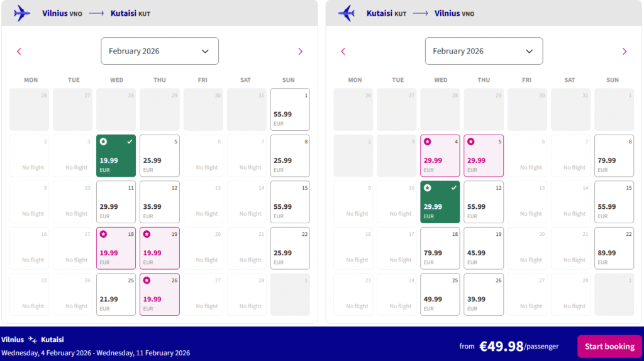Go to previous month in outbound calendar

pos(19,52)
